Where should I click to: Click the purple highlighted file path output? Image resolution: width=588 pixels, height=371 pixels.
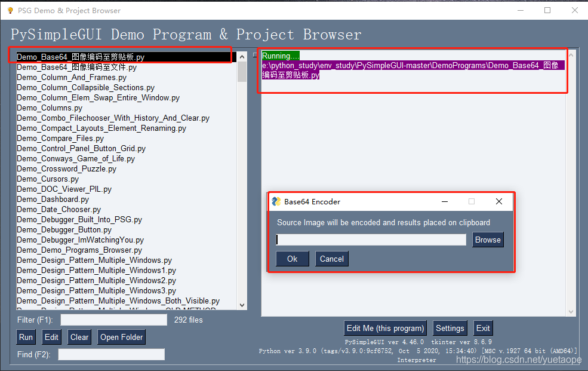tap(413, 70)
